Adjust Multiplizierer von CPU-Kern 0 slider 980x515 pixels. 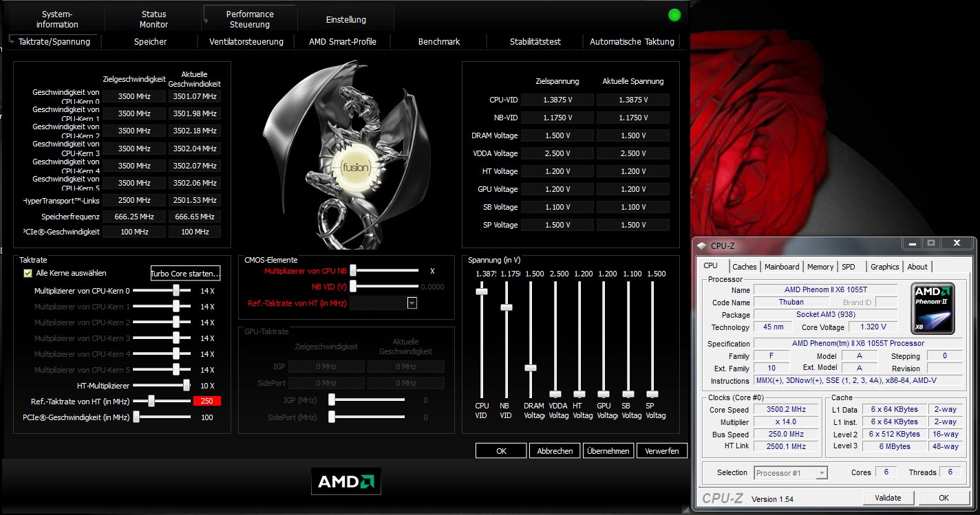[x=177, y=291]
